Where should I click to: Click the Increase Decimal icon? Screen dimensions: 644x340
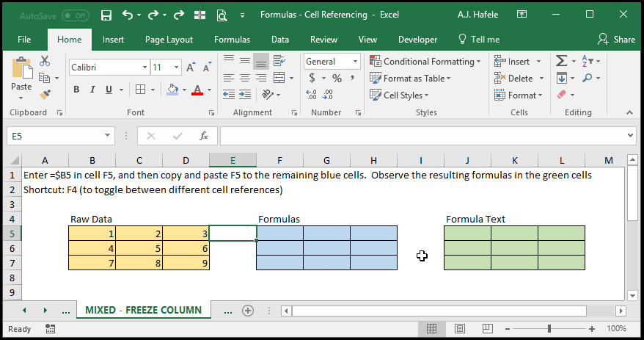point(311,95)
